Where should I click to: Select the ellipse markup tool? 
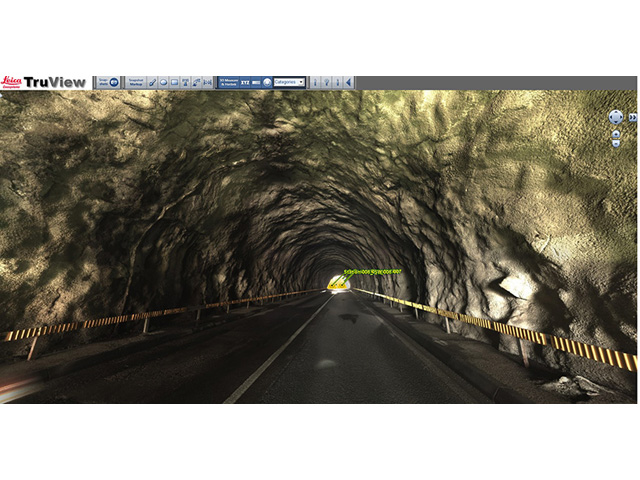(163, 82)
